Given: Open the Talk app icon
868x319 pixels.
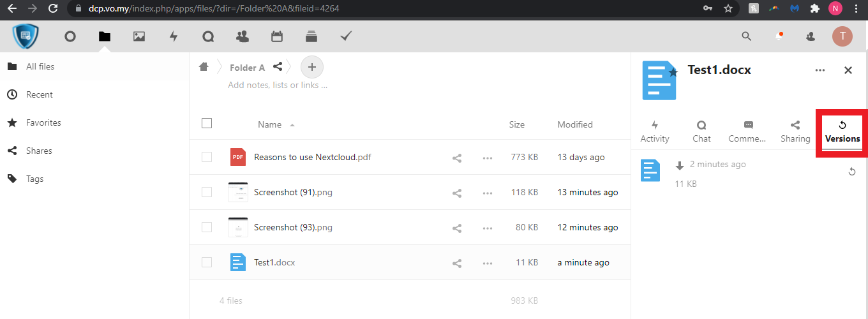Looking at the screenshot, I should pyautogui.click(x=208, y=36).
